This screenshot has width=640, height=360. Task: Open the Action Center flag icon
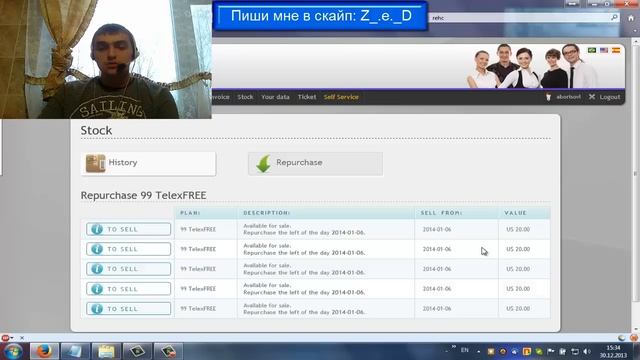551,351
